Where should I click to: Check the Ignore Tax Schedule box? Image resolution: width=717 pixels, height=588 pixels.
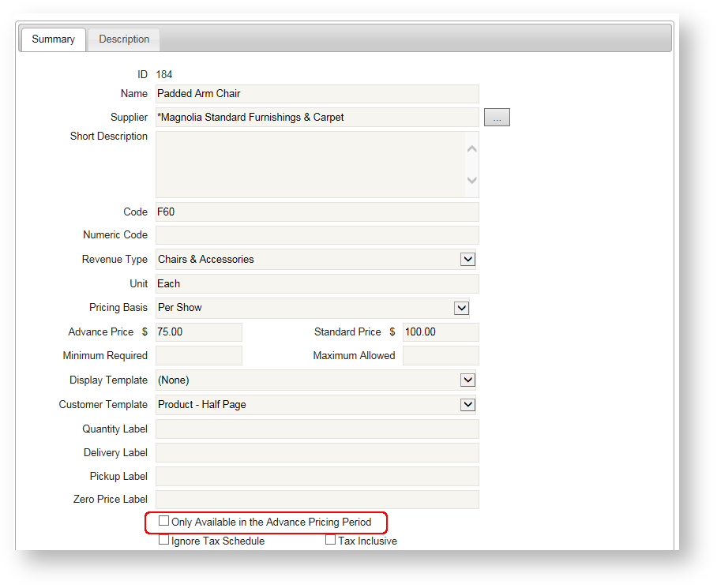(x=163, y=540)
